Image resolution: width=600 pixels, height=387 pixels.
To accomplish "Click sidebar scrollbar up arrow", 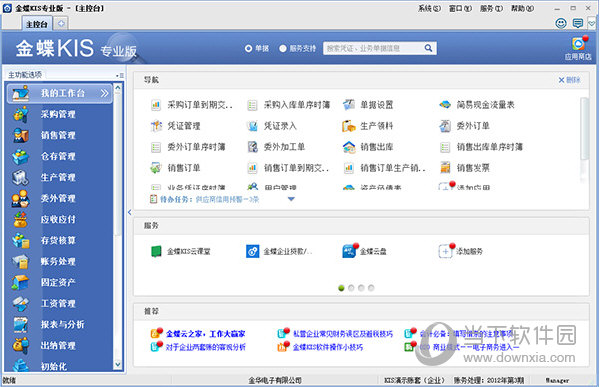I will point(118,88).
